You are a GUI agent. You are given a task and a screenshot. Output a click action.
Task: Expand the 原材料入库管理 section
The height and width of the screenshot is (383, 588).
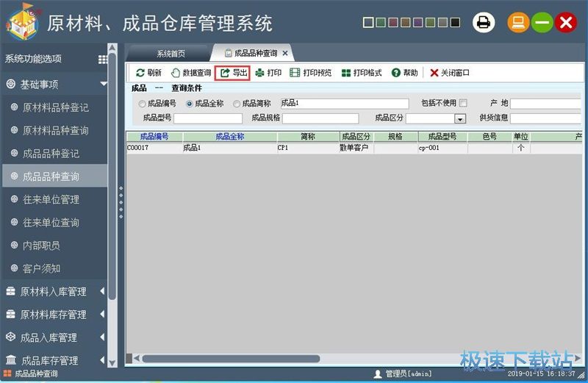pos(102,291)
